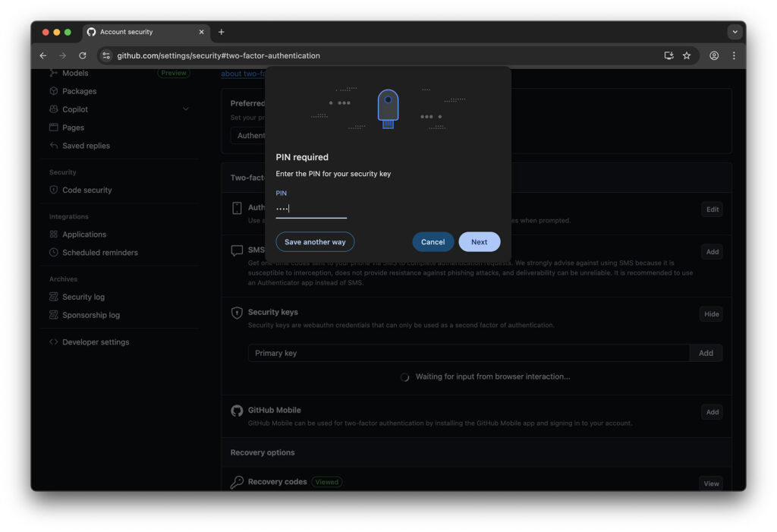Click the Security keys heading
This screenshot has width=777, height=532.
pyautogui.click(x=272, y=312)
